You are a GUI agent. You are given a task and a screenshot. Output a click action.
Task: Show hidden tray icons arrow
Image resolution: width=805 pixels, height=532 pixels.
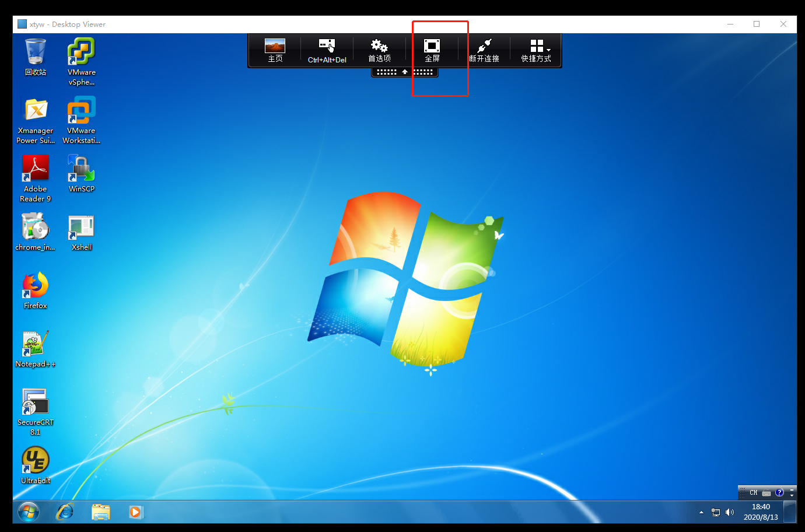(x=701, y=512)
